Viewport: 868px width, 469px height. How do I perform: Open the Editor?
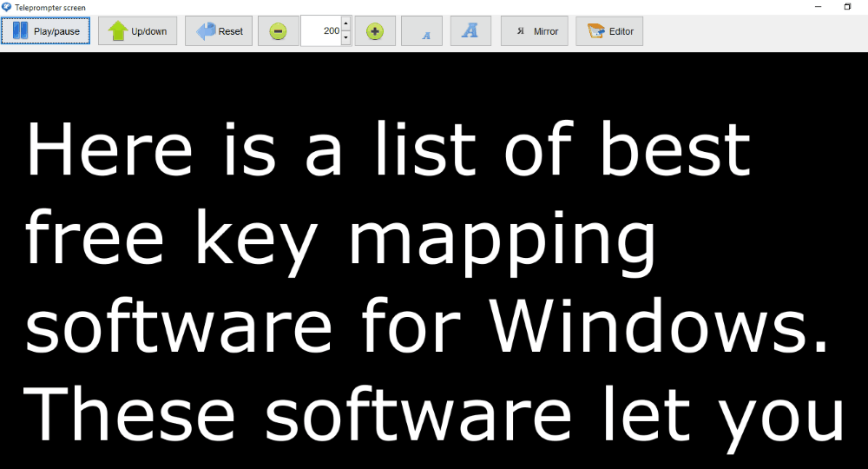click(x=609, y=31)
